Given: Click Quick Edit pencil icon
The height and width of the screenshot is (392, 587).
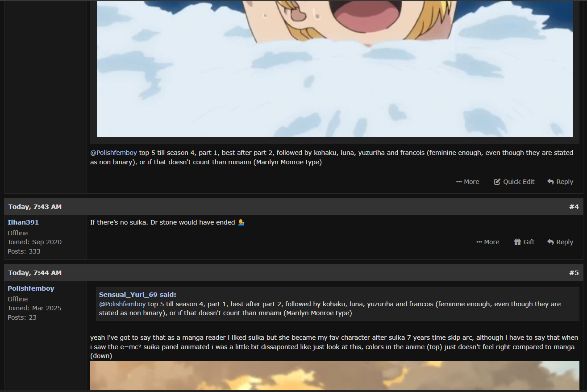Looking at the screenshot, I should (497, 182).
